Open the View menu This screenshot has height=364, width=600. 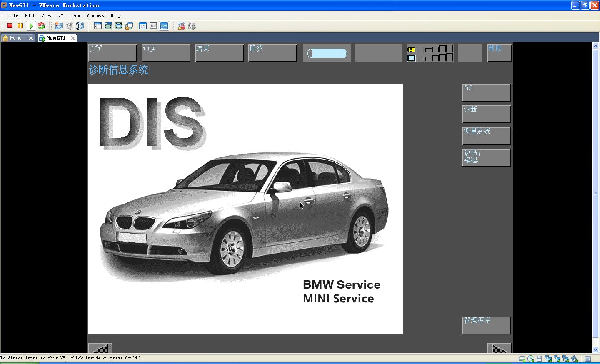point(46,15)
